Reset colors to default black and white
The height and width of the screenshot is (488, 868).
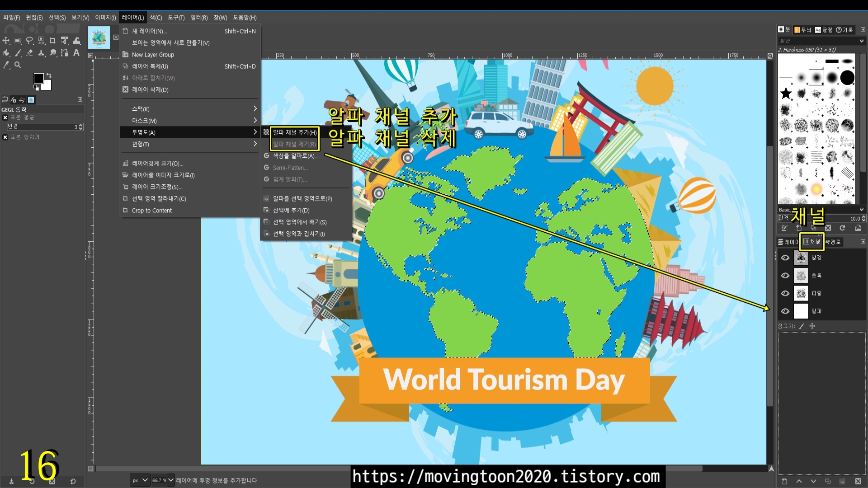36,88
